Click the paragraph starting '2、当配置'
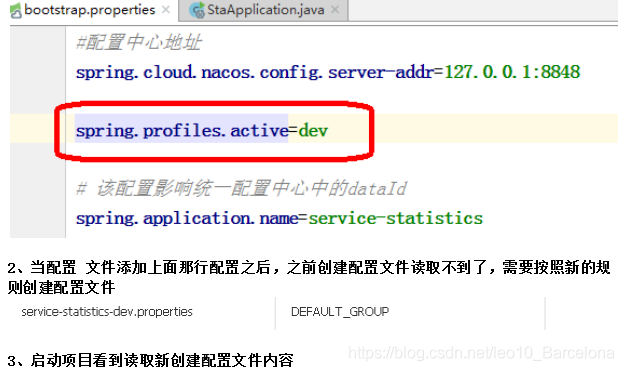 coord(309,277)
